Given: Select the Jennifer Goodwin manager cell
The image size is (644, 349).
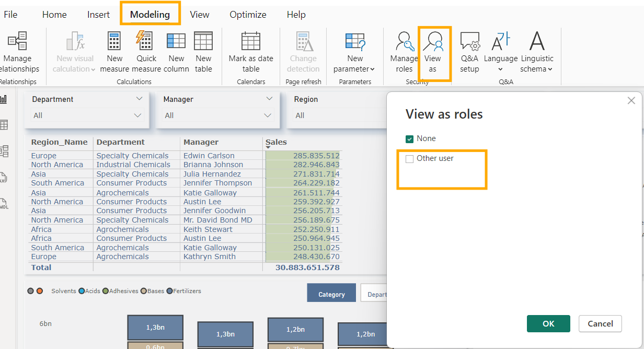Looking at the screenshot, I should [x=214, y=211].
